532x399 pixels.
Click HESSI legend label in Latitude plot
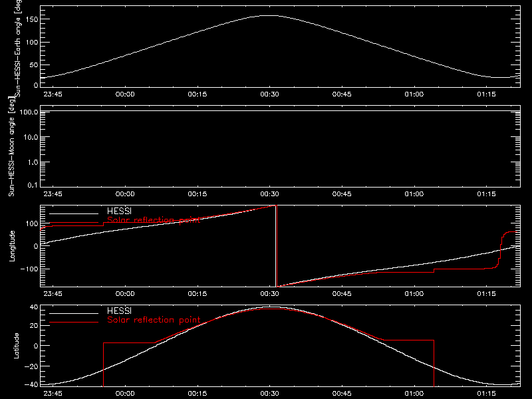[119, 311]
